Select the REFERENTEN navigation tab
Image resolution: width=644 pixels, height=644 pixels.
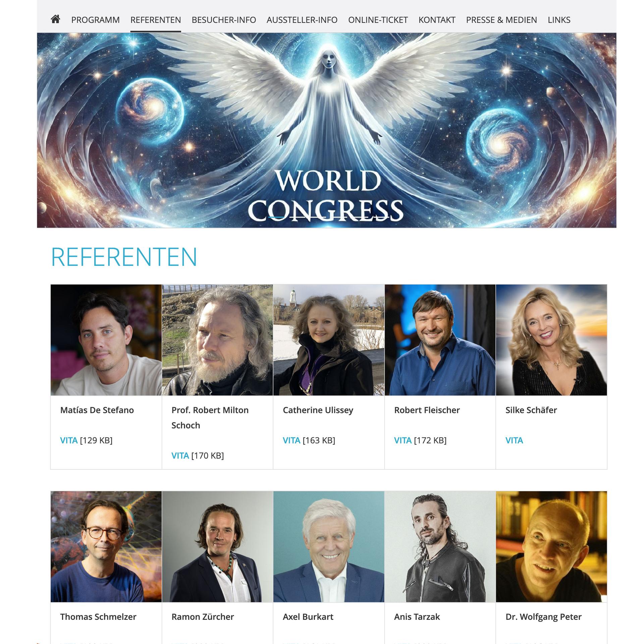[156, 20]
